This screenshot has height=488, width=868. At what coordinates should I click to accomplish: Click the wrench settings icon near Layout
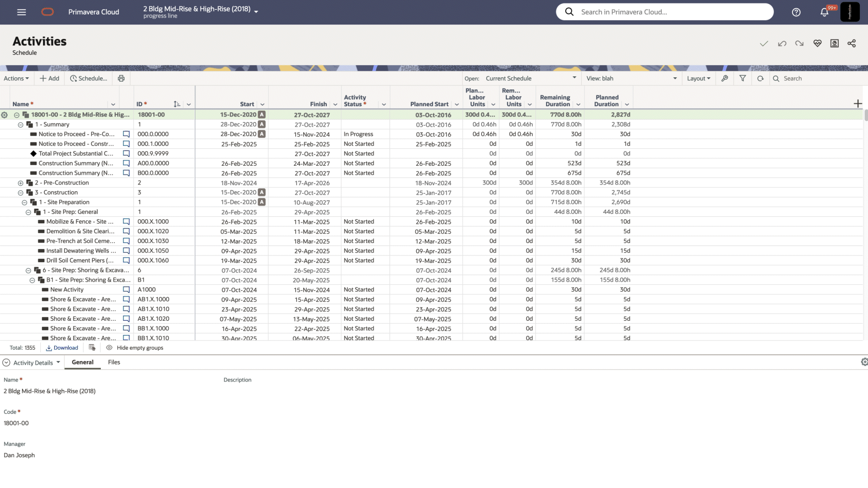tap(725, 78)
